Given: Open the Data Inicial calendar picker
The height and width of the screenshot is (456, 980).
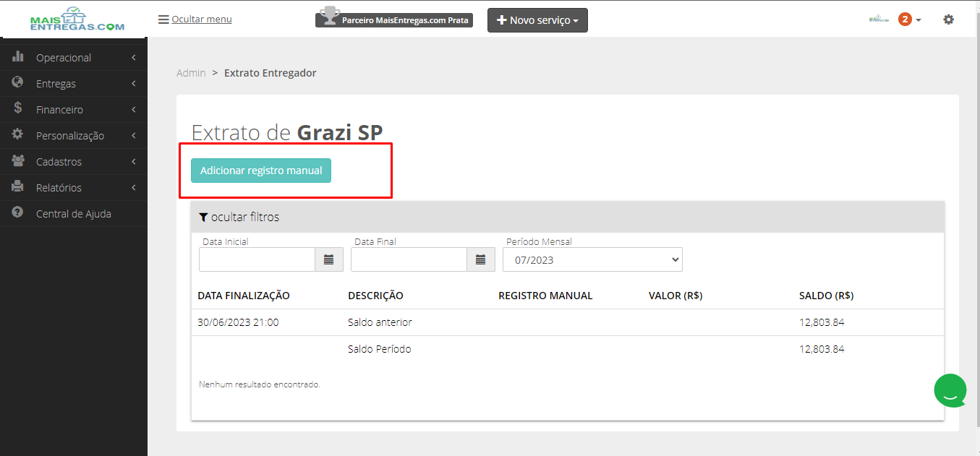Looking at the screenshot, I should [329, 259].
